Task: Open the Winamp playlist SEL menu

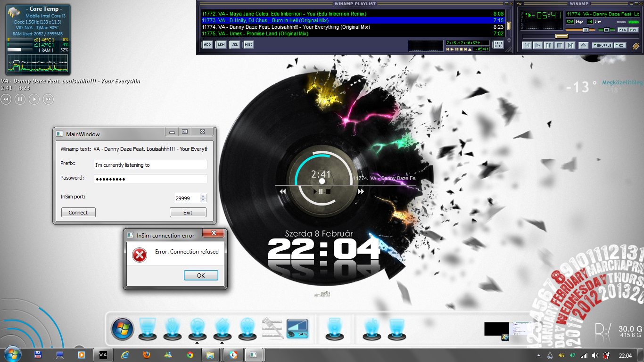Action: 234,45
